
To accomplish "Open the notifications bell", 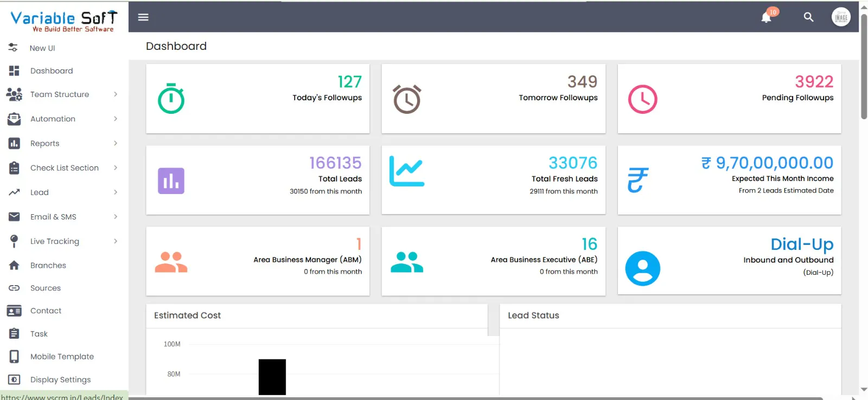I will 766,17.
